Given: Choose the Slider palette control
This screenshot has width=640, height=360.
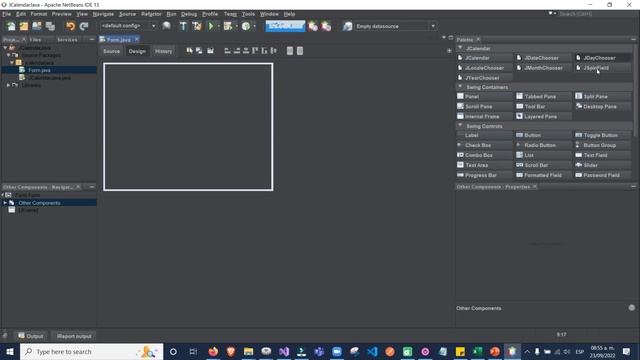Looking at the screenshot, I should tap(603, 165).
